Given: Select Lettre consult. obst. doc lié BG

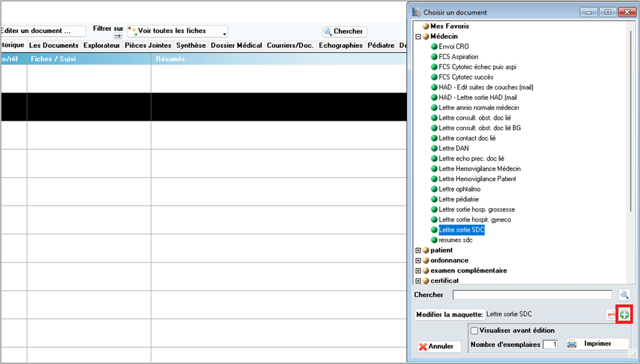Looking at the screenshot, I should coord(480,128).
